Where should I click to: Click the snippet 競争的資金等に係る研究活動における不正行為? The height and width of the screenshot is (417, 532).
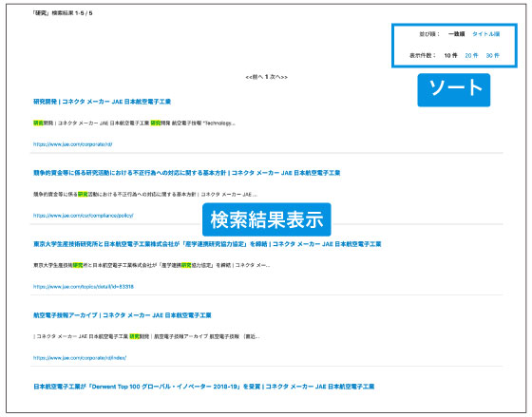[x=145, y=195]
